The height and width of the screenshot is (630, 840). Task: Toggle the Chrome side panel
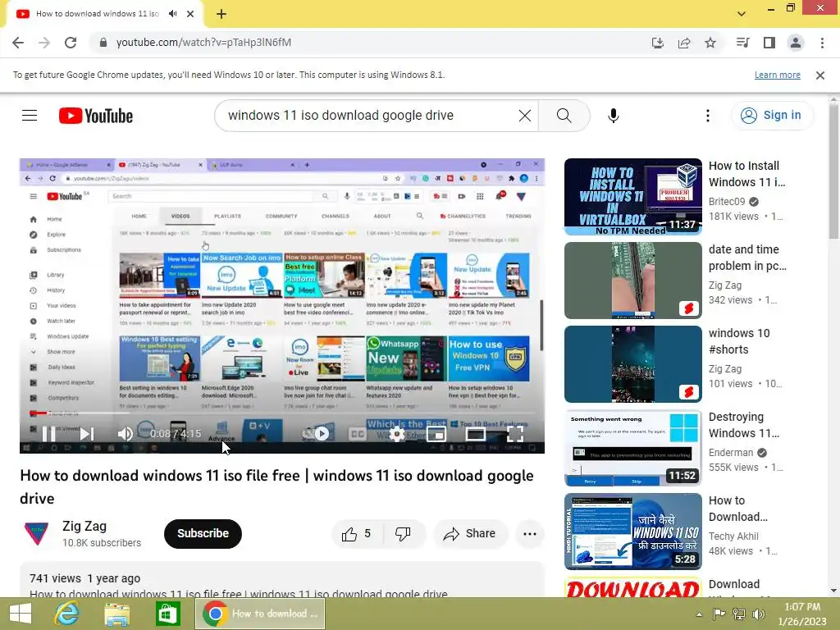[769, 43]
